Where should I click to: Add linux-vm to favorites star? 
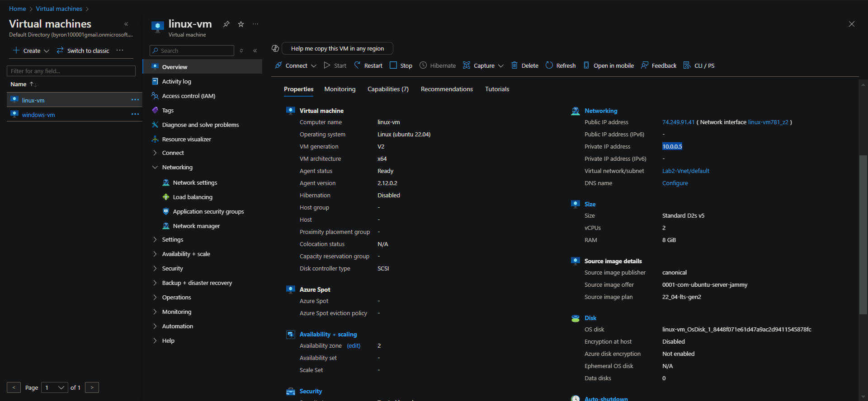(x=241, y=24)
